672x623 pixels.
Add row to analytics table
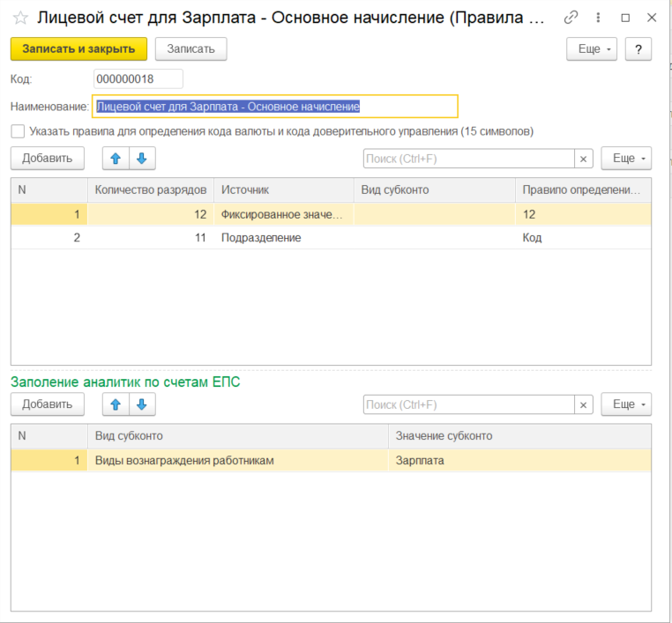(x=48, y=404)
